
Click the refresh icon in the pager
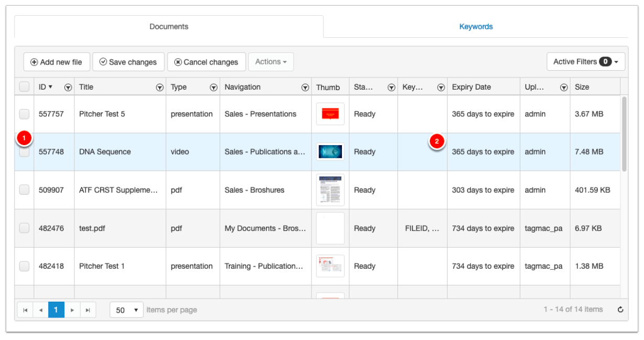pyautogui.click(x=620, y=310)
